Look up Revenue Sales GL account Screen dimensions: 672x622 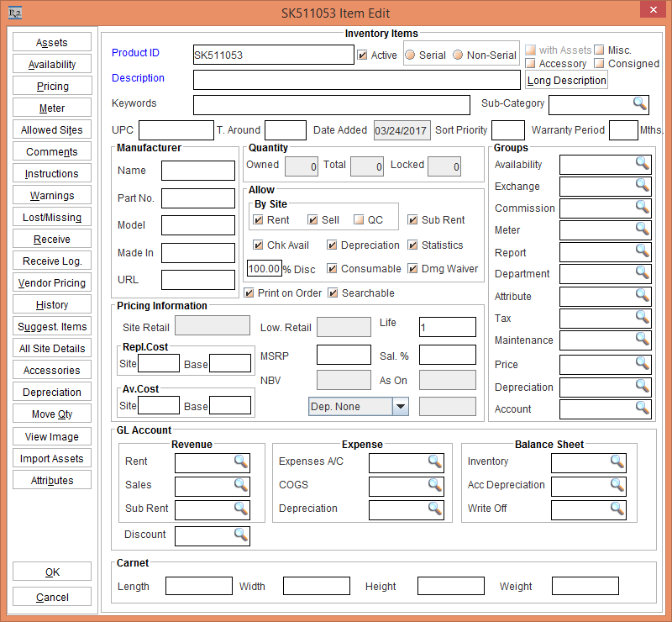[x=241, y=485]
